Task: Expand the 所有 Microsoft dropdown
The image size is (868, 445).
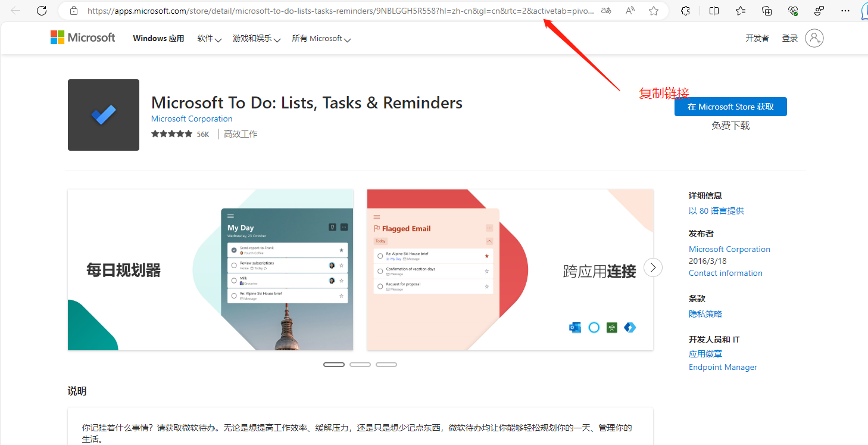Action: [x=321, y=39]
